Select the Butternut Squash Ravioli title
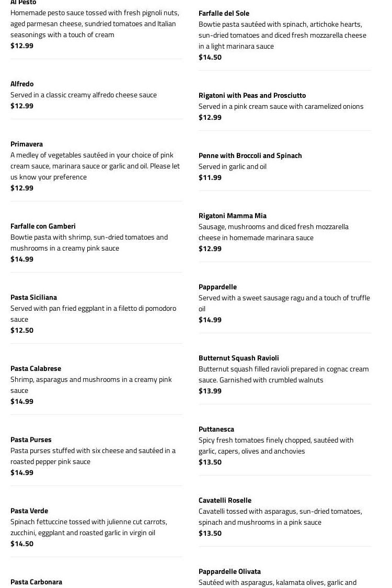Screen dimensions: 392x588 click(238, 358)
